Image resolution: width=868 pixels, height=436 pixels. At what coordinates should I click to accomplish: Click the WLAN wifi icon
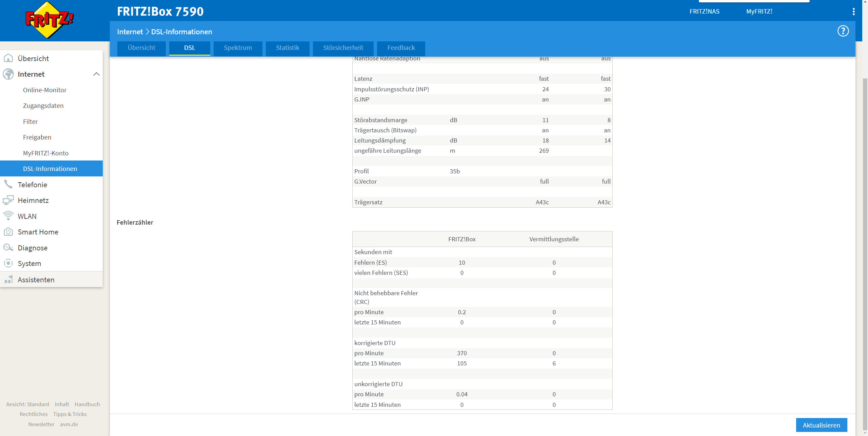(x=8, y=216)
